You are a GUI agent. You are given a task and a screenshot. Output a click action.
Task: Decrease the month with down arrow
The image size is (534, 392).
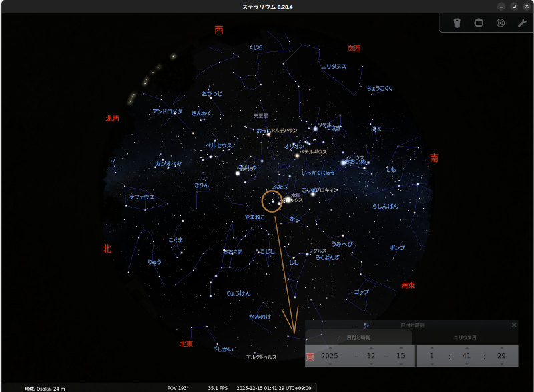(371, 365)
